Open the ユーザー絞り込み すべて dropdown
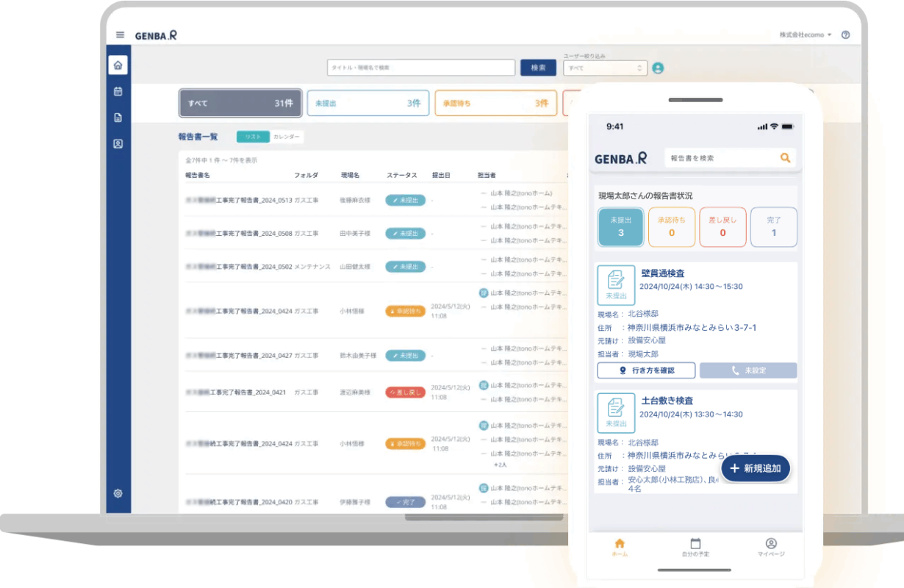Screen dimensions: 904x588 (x=605, y=68)
